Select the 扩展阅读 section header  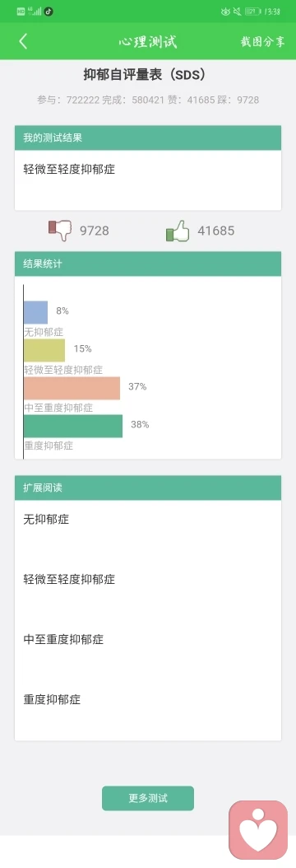click(x=148, y=488)
